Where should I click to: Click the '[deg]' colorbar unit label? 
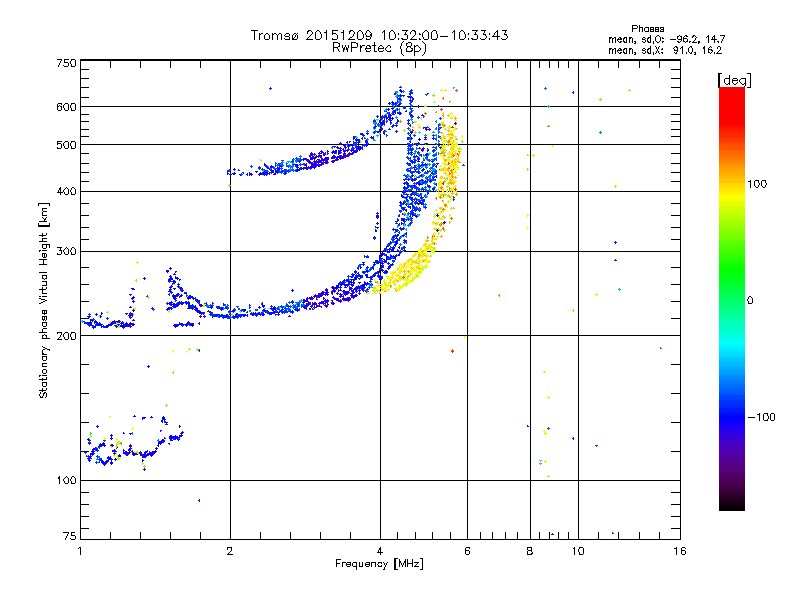click(734, 80)
